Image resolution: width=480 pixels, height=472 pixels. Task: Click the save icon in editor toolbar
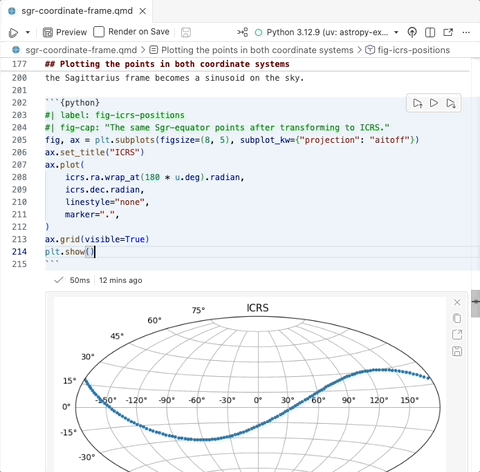186,32
